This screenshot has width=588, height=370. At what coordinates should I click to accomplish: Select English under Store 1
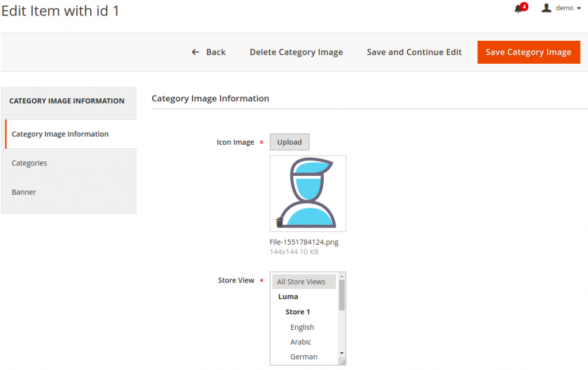coord(302,327)
